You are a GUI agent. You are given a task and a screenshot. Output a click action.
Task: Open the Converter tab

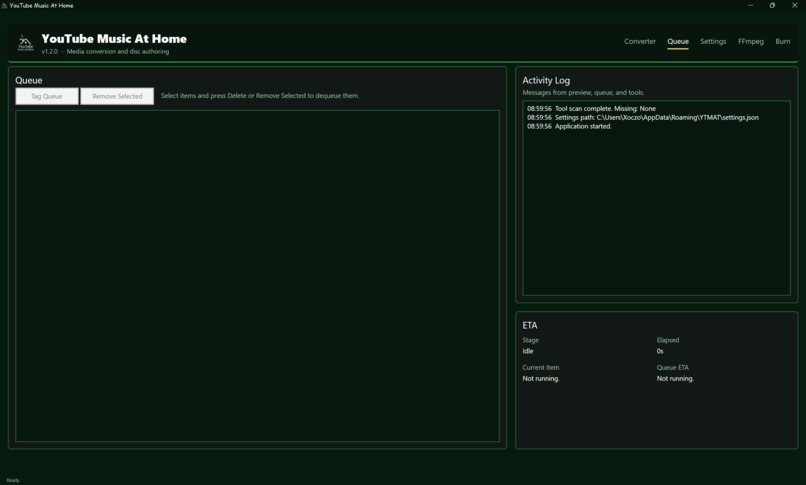639,42
